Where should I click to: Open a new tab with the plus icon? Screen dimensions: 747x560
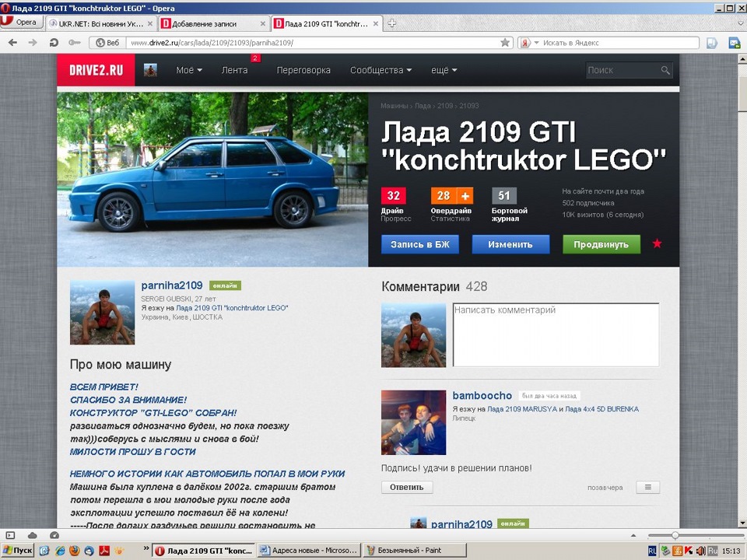point(391,23)
